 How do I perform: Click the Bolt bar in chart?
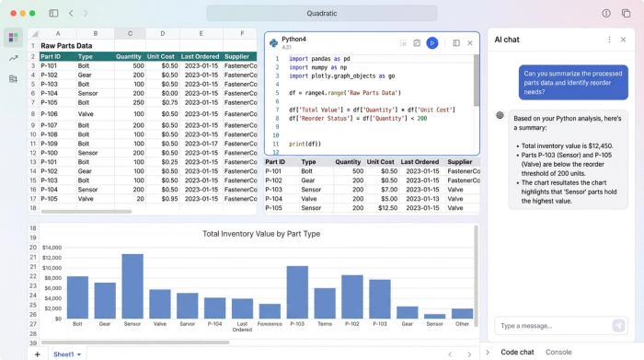coord(77,297)
